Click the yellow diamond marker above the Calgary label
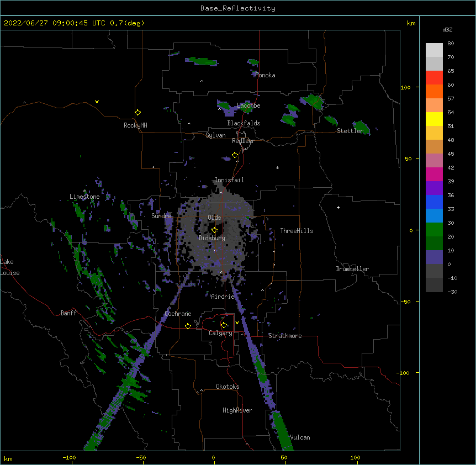 point(224,325)
